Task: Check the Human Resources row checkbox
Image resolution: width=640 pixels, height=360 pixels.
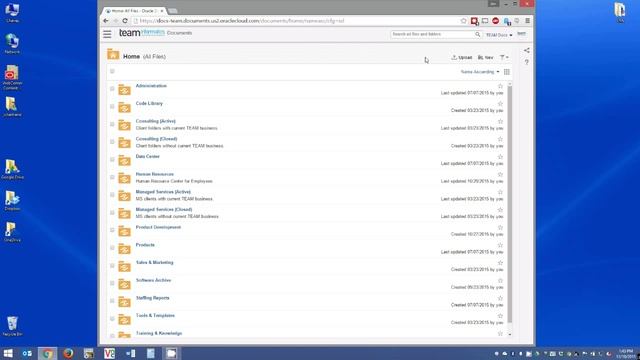Action: coord(112,177)
